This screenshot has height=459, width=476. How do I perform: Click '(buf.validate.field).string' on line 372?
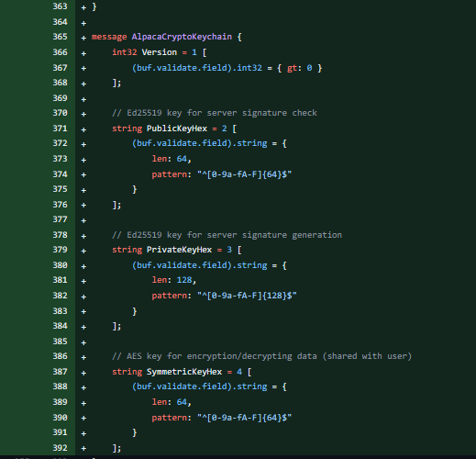click(x=199, y=143)
